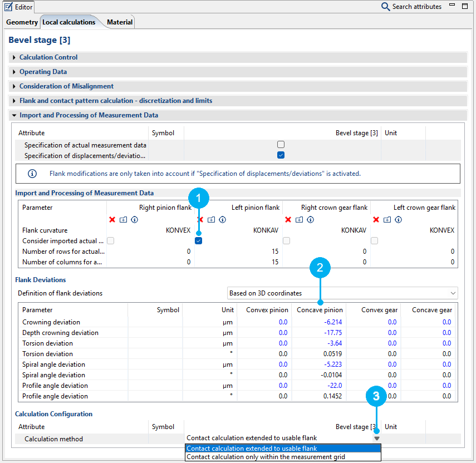Check Consider imported actual for Right pinion flank

pos(110,240)
